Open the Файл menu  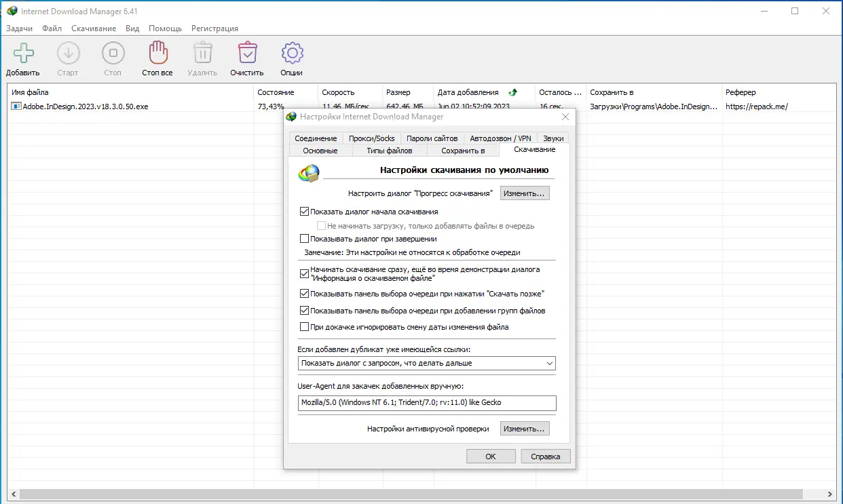[52, 28]
